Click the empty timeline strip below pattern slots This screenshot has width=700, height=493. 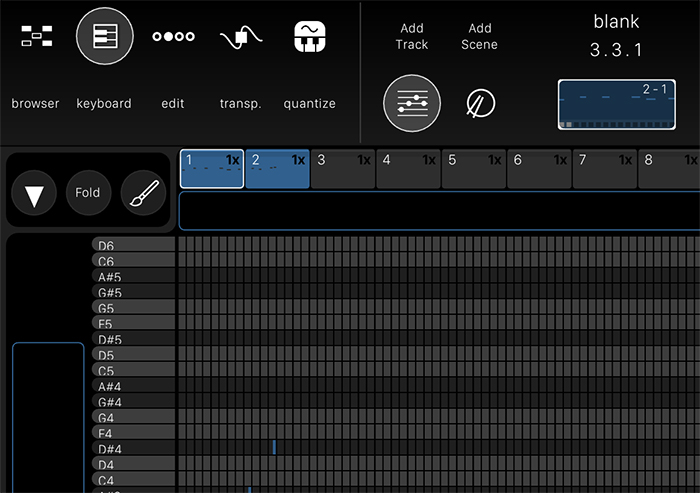[x=439, y=211]
